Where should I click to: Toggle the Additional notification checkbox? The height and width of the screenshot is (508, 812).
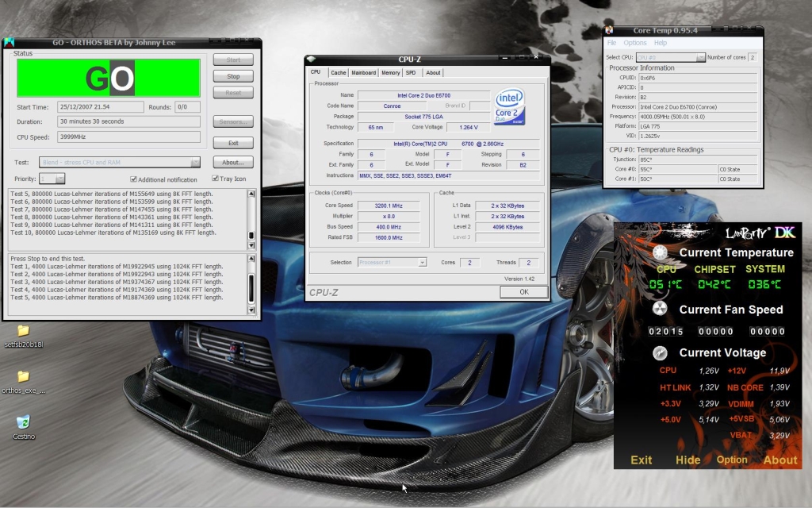pos(133,179)
